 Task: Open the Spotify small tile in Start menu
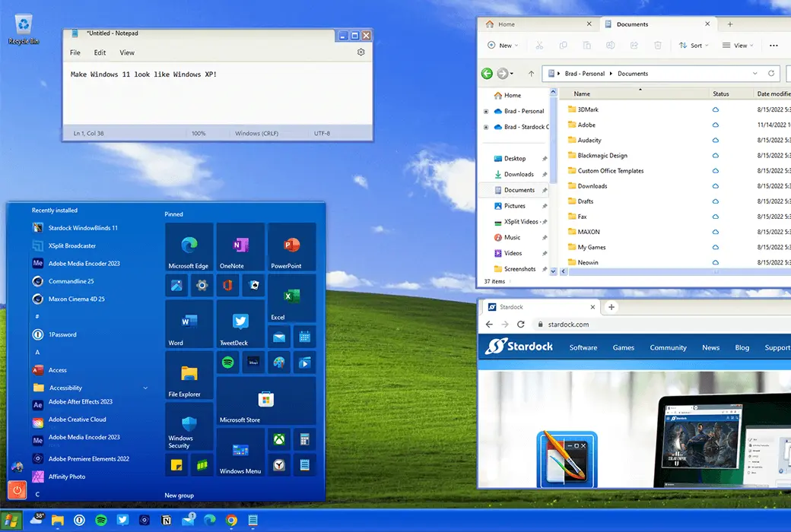(227, 362)
